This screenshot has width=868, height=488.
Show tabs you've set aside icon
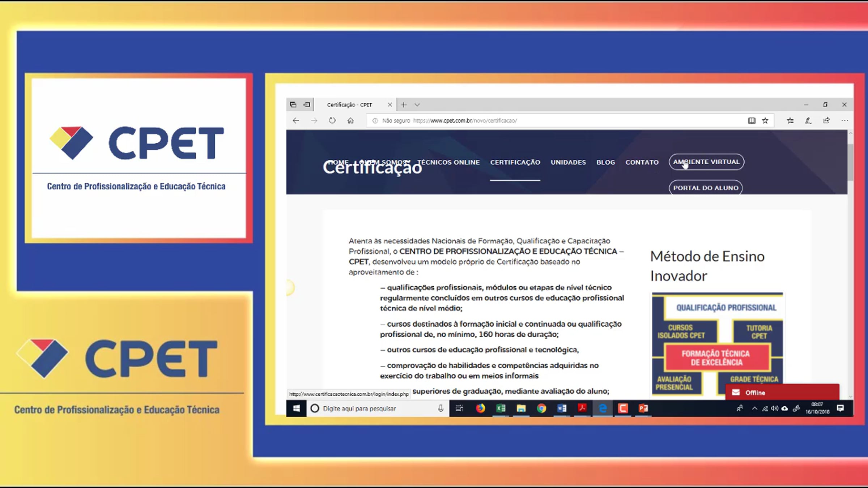click(x=293, y=105)
